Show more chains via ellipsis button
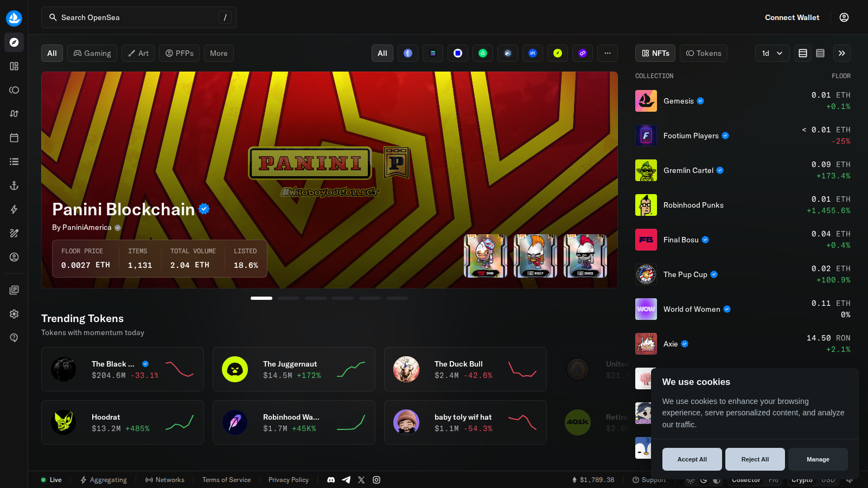 tap(608, 53)
